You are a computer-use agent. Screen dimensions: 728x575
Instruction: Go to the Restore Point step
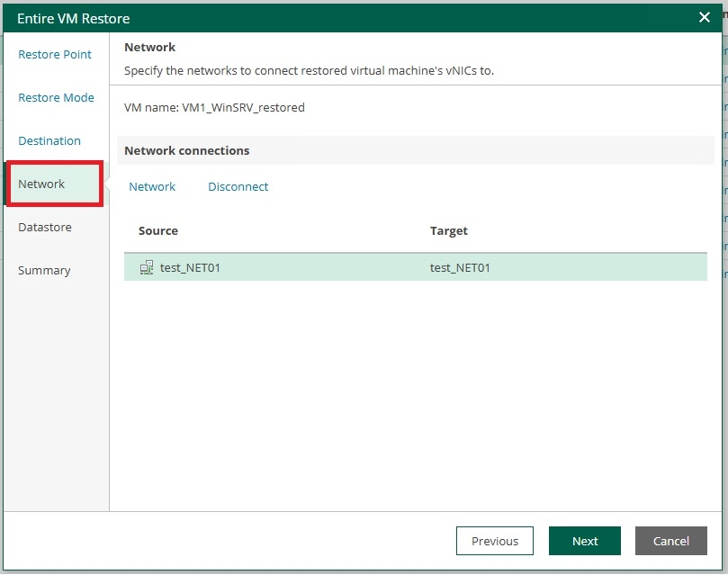[55, 54]
